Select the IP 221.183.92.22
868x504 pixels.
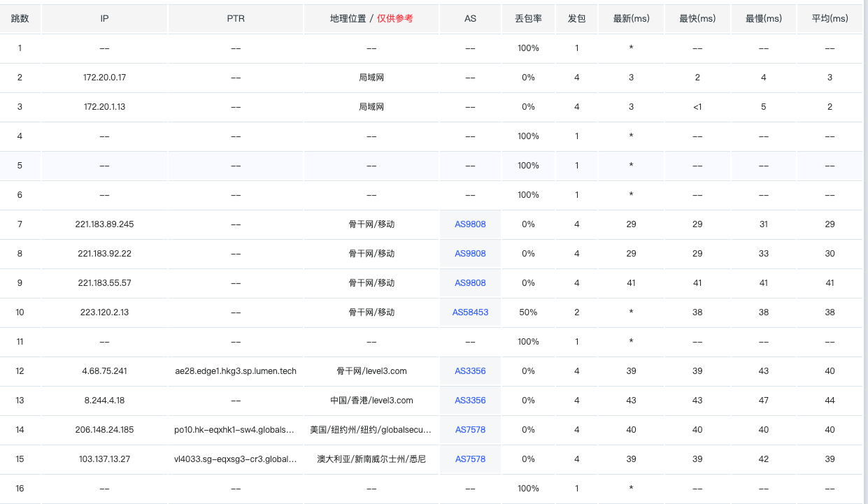[x=104, y=254]
